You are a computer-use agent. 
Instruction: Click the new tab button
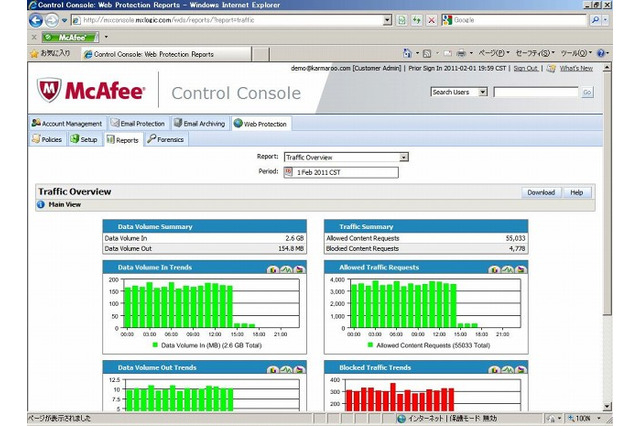click(261, 54)
